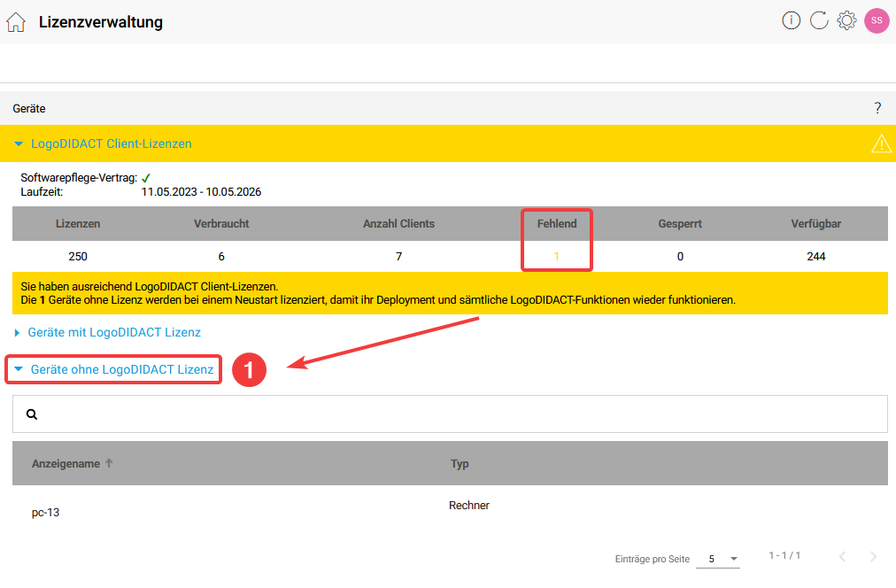
Task: Click the Gesperrt column header
Action: (680, 224)
